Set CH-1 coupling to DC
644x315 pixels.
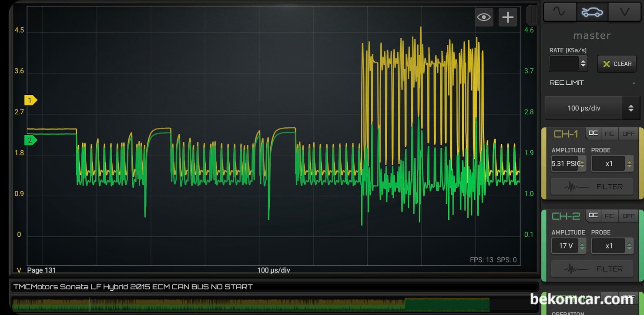click(593, 133)
